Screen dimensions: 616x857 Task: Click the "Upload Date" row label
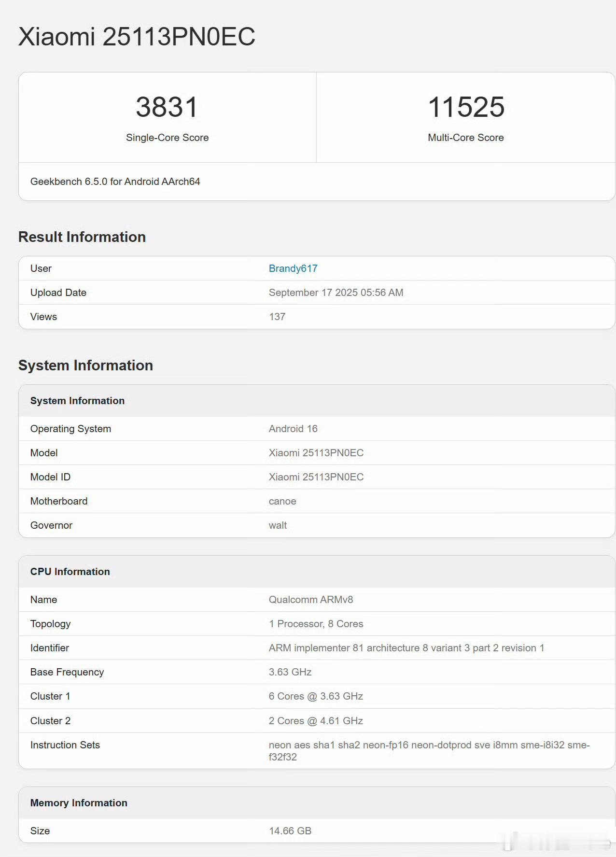[x=58, y=293]
